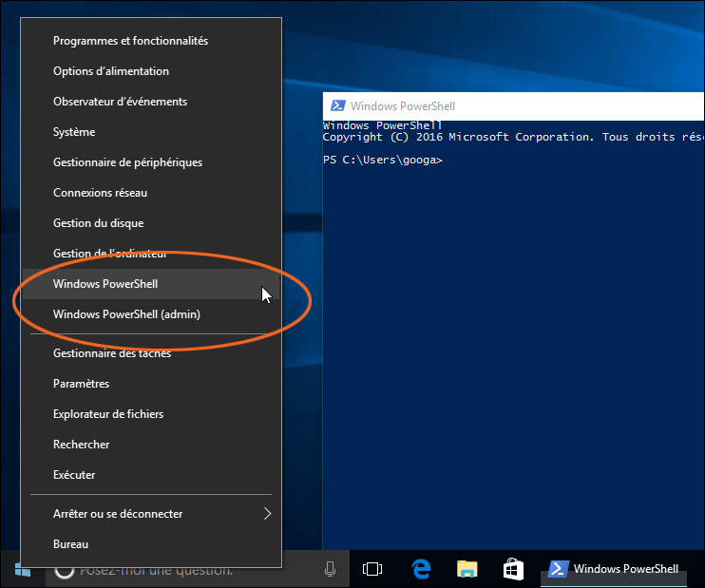The image size is (705, 588).
Task: Open Gestionnaire des tâches
Action: pos(151,353)
